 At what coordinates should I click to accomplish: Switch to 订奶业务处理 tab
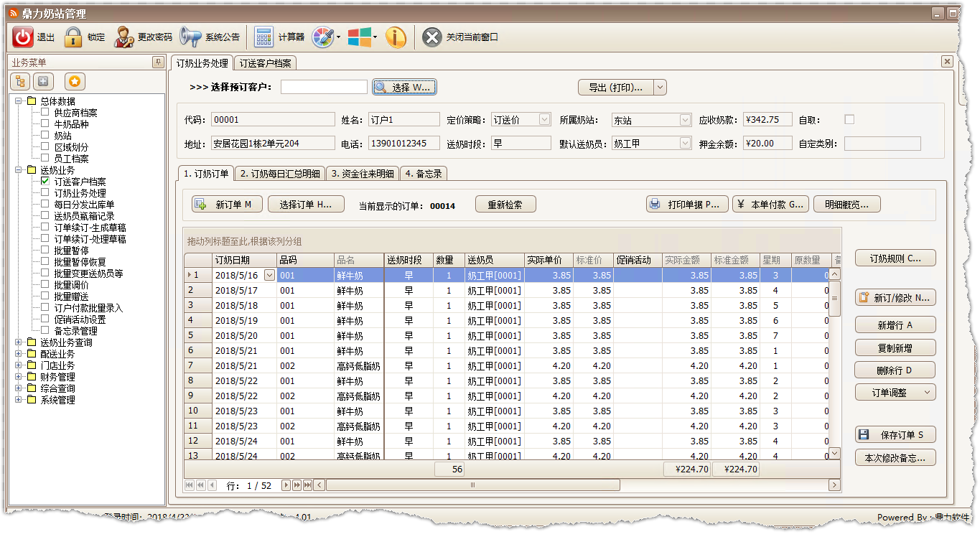(202, 63)
